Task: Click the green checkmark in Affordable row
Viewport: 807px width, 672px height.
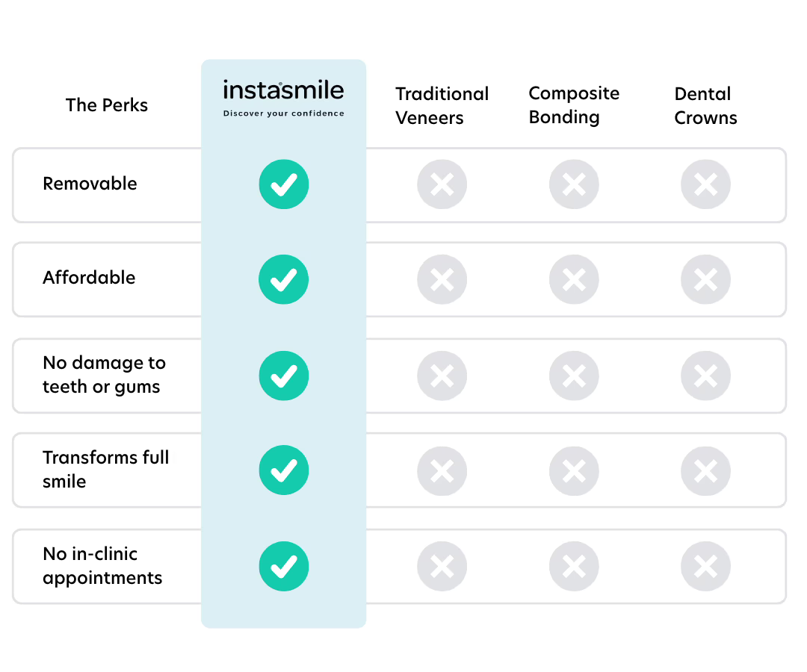Action: [284, 279]
